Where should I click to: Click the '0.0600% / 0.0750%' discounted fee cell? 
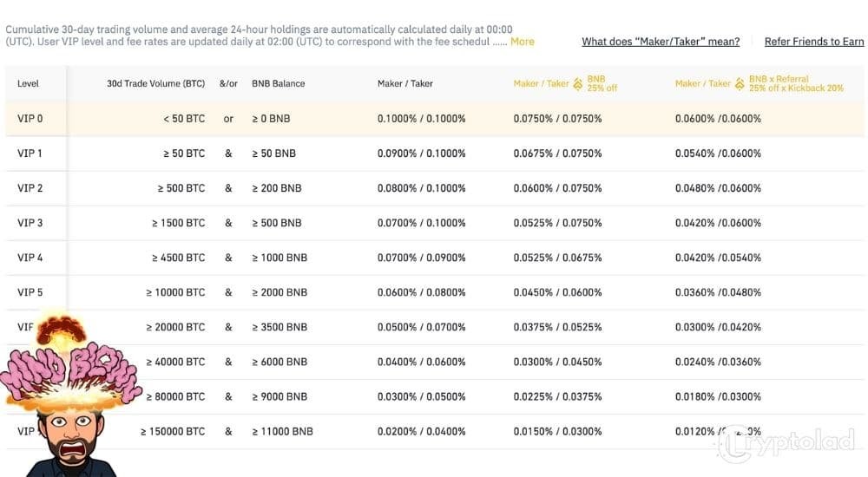click(557, 188)
